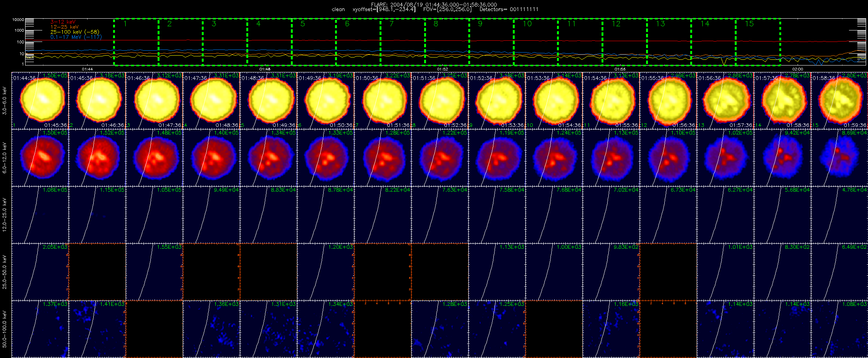This screenshot has width=868, height=358.
Task: Open the 12–25 keV panel labeled 7.63E+04
Action: coord(440,215)
